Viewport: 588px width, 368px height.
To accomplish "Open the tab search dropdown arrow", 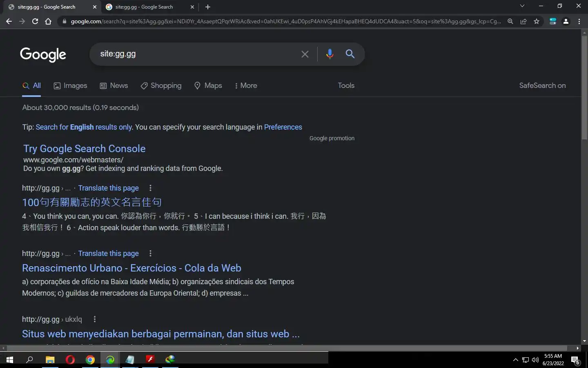I will (x=522, y=6).
